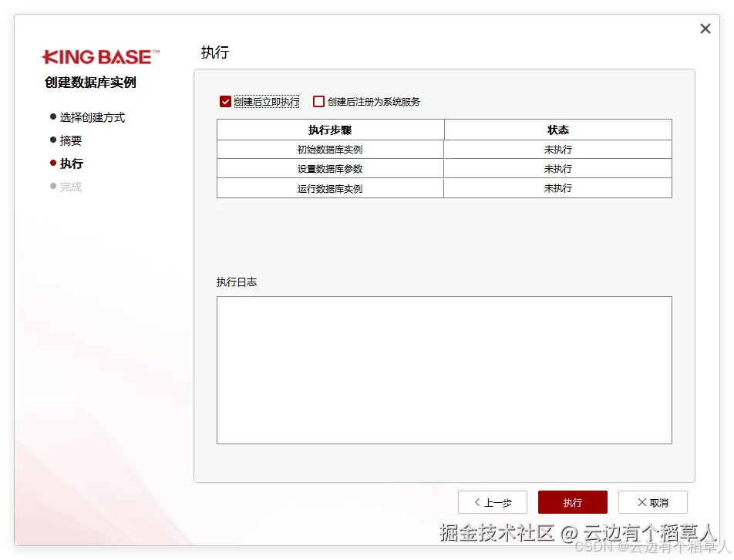Close the 创建数据库实例 wizard window

pos(705,29)
